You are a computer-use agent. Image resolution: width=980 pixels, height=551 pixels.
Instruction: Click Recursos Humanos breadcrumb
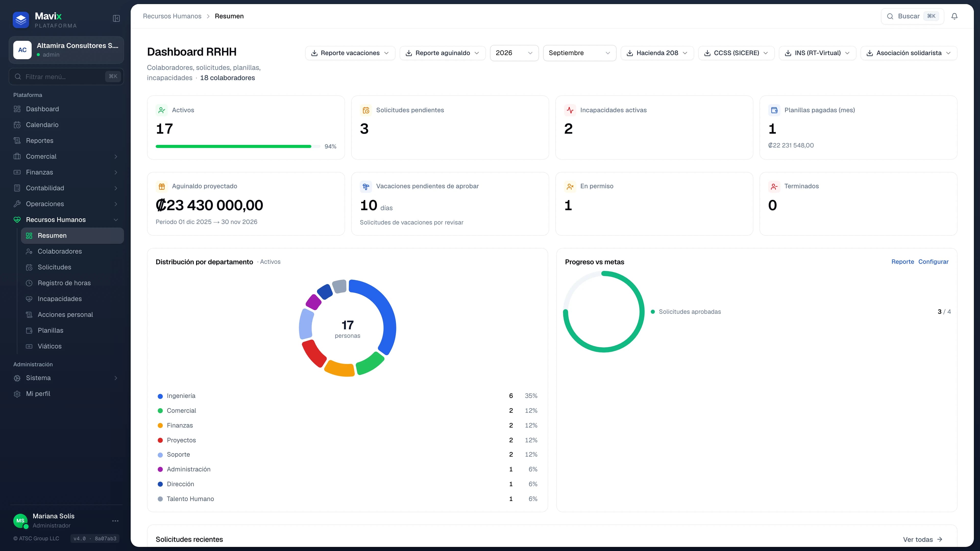click(x=172, y=16)
